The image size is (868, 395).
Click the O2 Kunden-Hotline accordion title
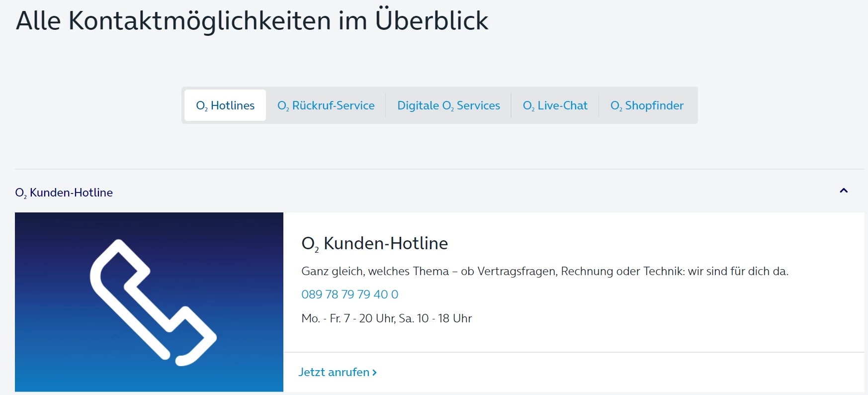pos(64,193)
